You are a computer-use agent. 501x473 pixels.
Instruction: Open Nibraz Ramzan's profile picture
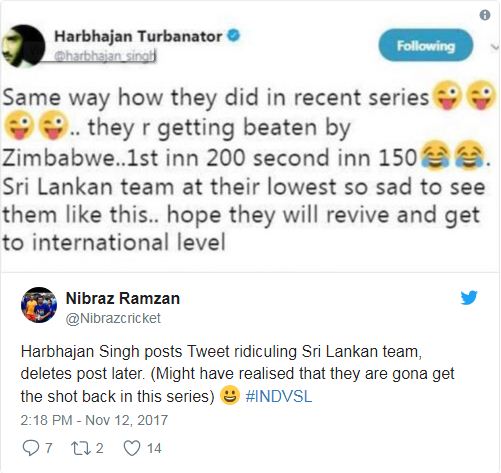coord(39,305)
